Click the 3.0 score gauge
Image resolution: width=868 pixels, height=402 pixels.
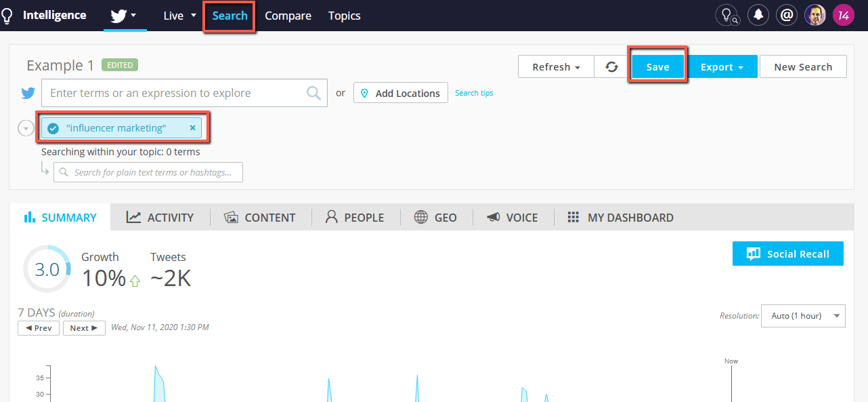tap(47, 269)
